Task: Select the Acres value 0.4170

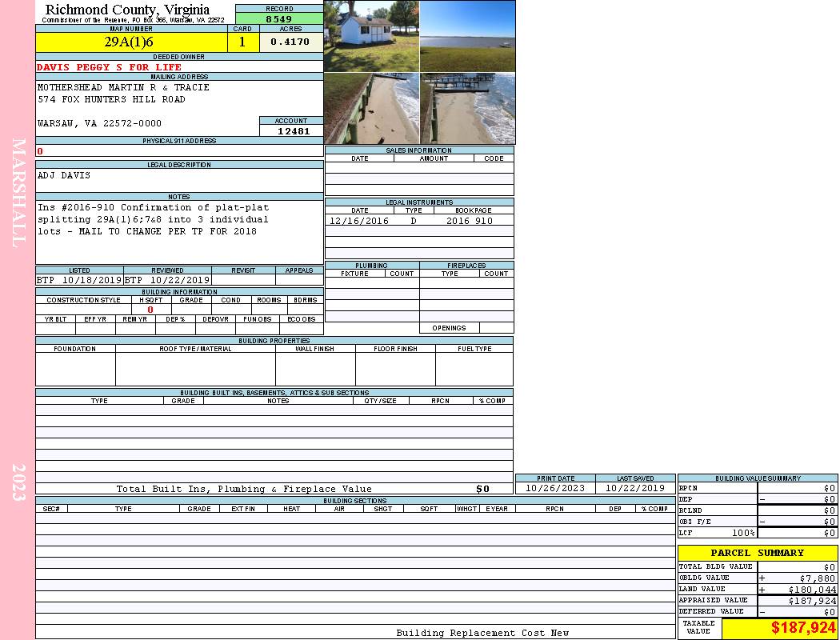Action: (x=290, y=42)
